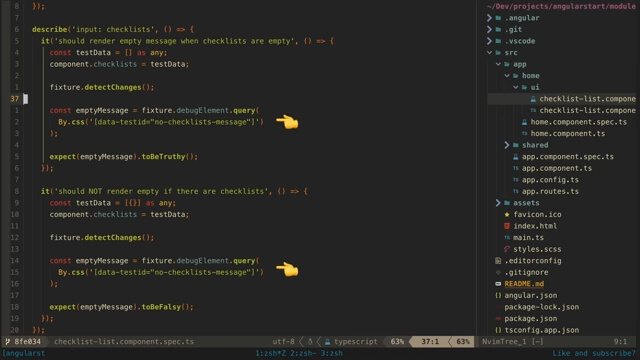Open home.component.ts file

click(x=568, y=133)
